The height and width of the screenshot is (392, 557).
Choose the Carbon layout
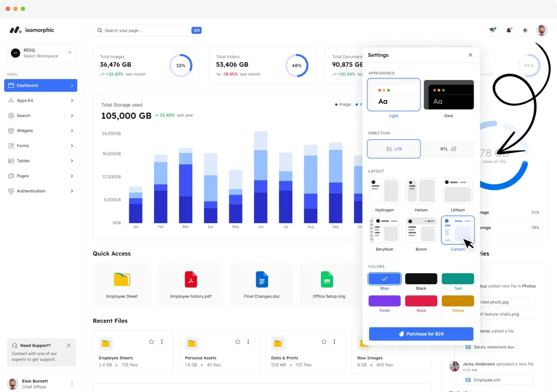click(x=458, y=230)
